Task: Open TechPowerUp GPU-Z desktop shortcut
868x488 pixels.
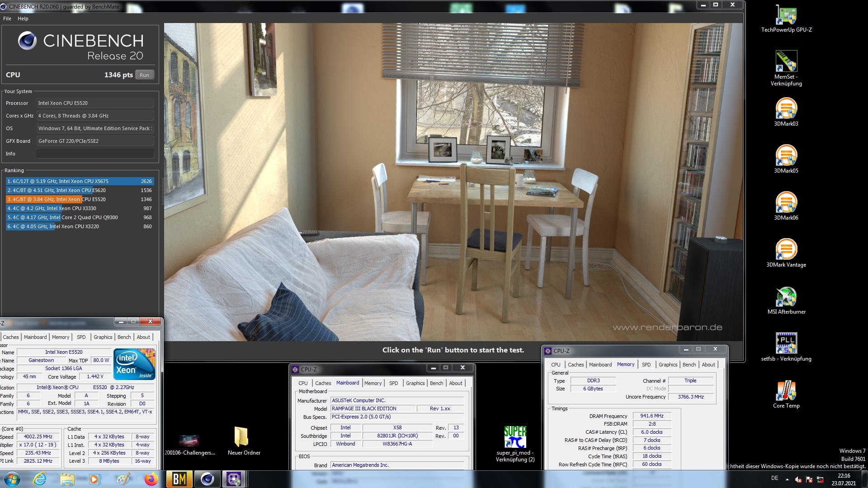Action: pos(786,18)
